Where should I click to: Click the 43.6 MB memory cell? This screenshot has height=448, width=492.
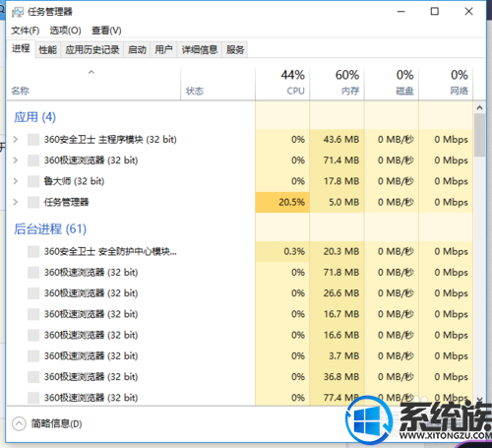[338, 140]
